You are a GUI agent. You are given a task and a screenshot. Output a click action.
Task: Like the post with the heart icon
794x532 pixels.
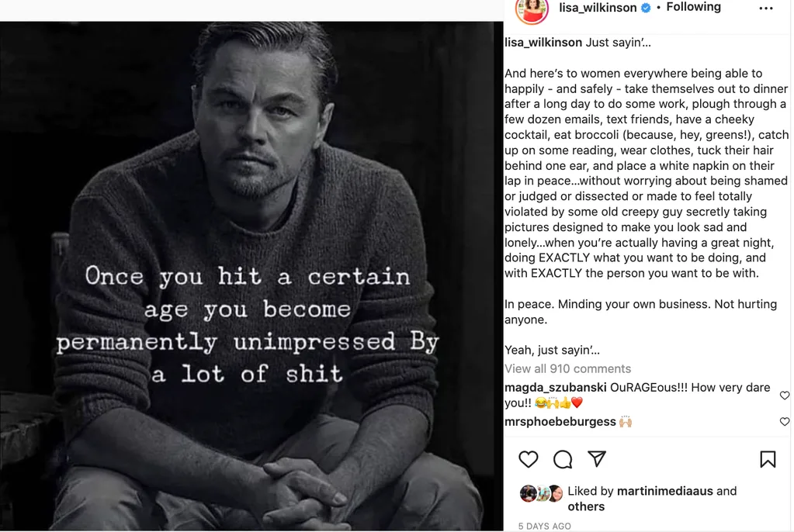coord(529,459)
